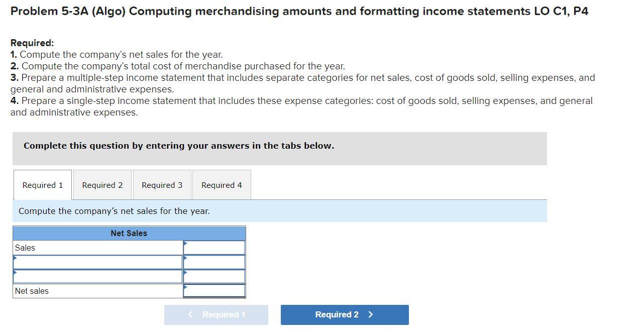Switch to the Required 2 tab

[102, 185]
